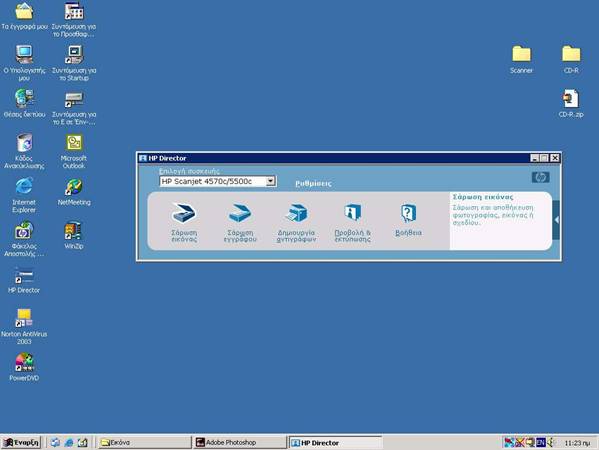599x450 pixels.
Task: Select Θέσεις δικτύου network places icon
Action: (24, 103)
